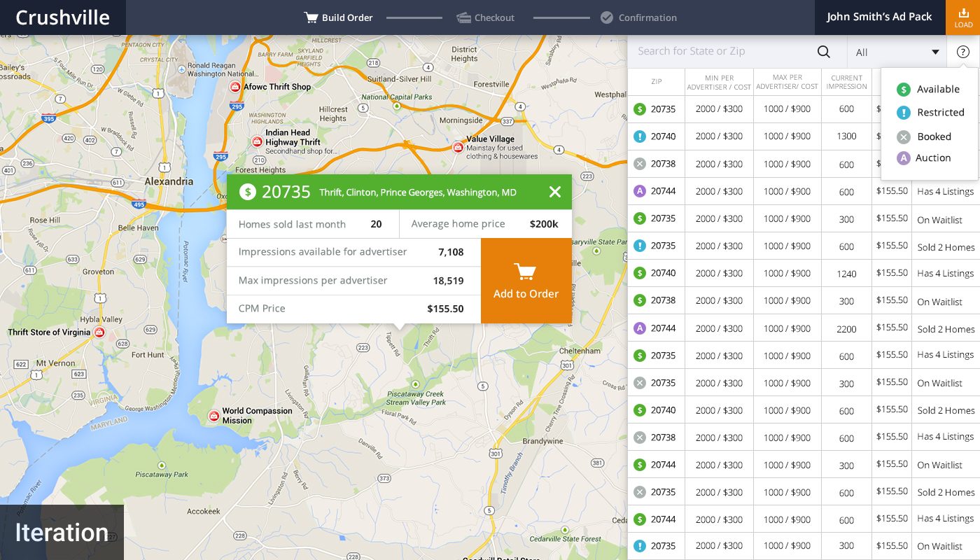The height and width of the screenshot is (560, 980).
Task: Click the search magnifier icon
Action: pos(824,52)
